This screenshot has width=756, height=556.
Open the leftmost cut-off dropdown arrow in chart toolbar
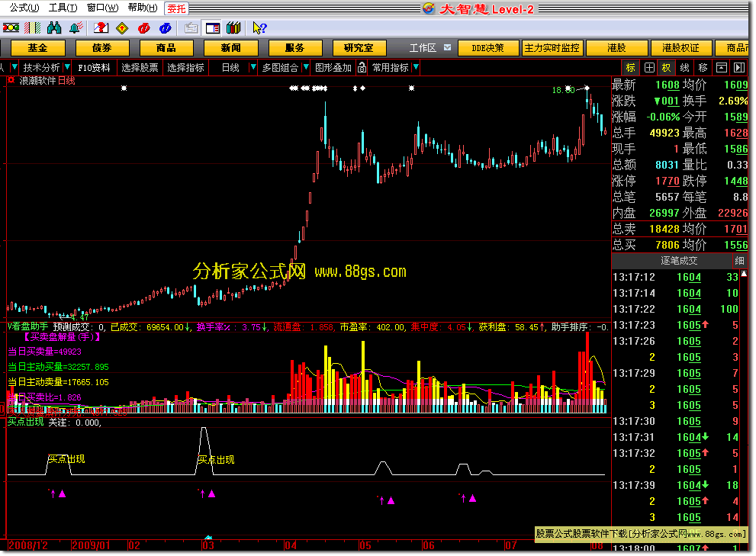click(14, 68)
